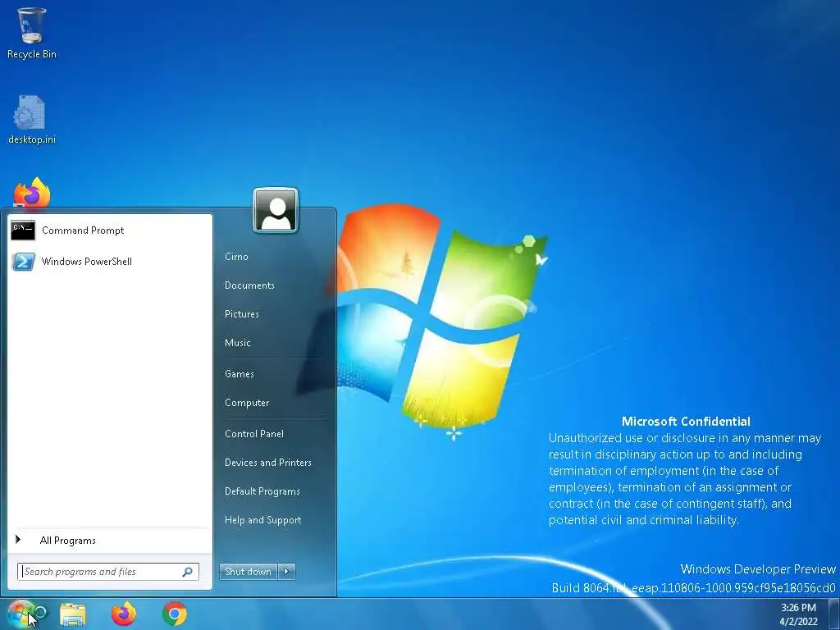Open Pictures library link

242,314
